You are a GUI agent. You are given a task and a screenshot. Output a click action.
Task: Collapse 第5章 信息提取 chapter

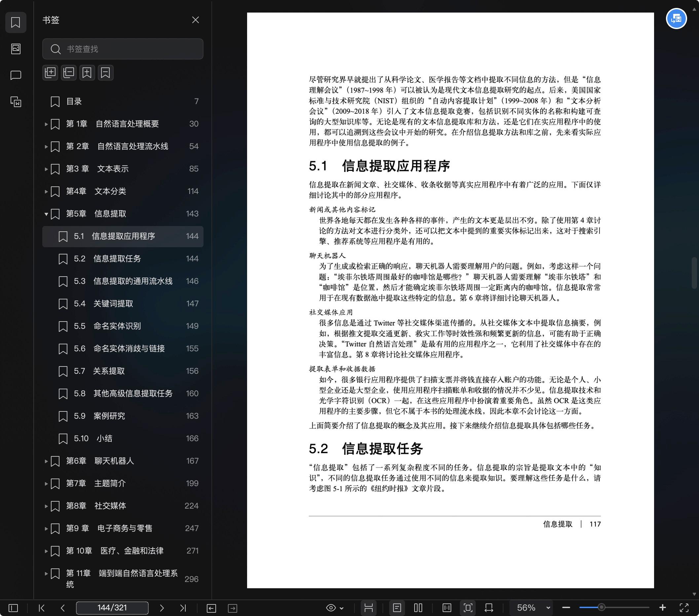[x=46, y=214]
